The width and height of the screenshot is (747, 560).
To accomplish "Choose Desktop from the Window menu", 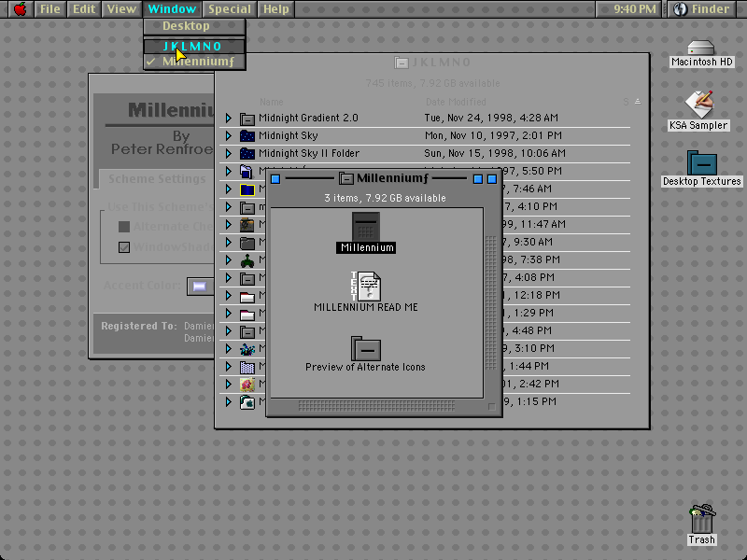I will click(194, 26).
